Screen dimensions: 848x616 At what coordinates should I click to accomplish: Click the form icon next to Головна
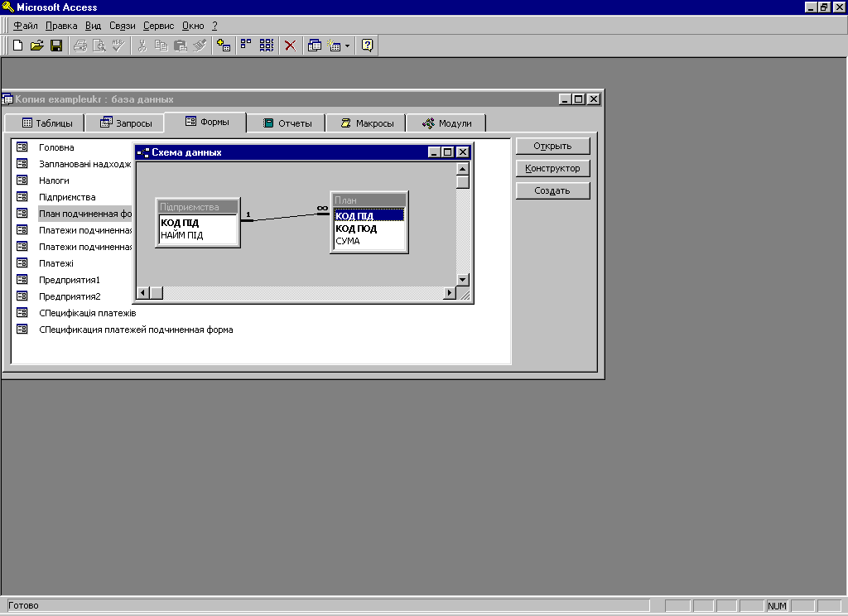click(x=22, y=147)
